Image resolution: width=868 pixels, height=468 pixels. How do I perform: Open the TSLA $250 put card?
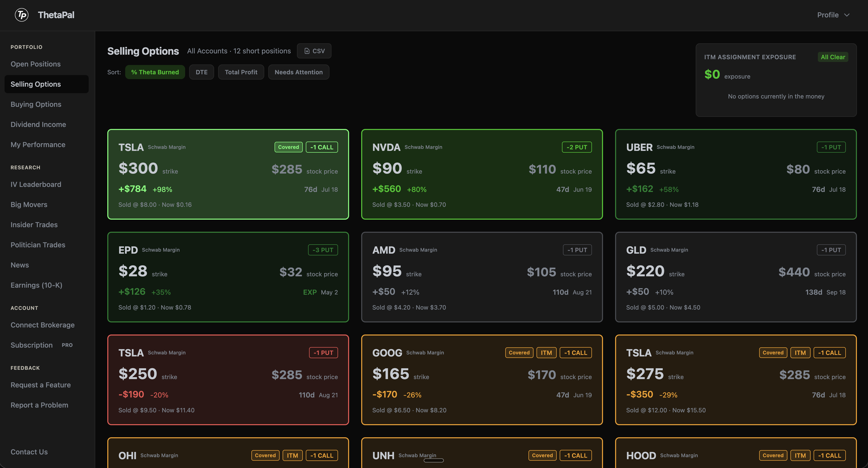228,380
